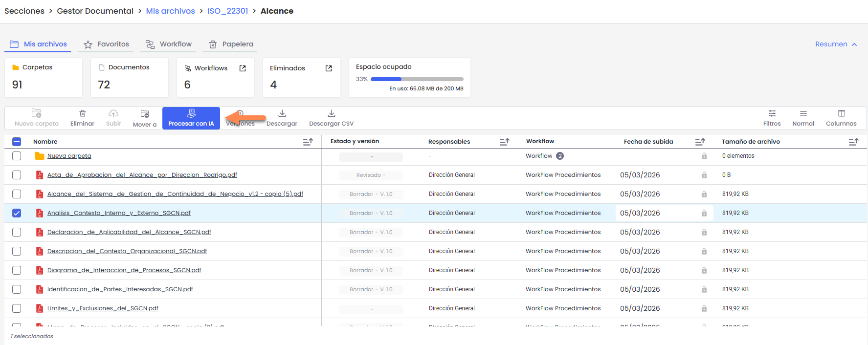
Task: Switch to the Papelera tab
Action: (x=231, y=44)
